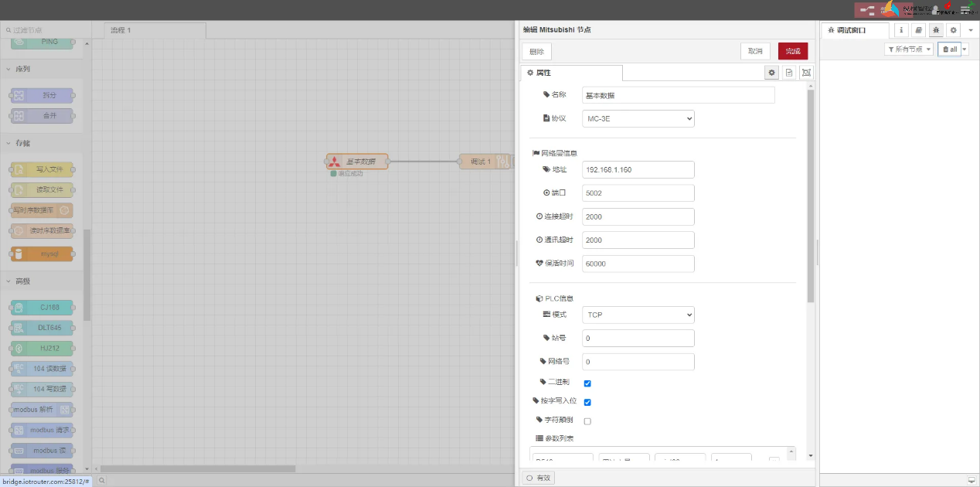Uncheck the 按字写入位 checkbox

[587, 402]
